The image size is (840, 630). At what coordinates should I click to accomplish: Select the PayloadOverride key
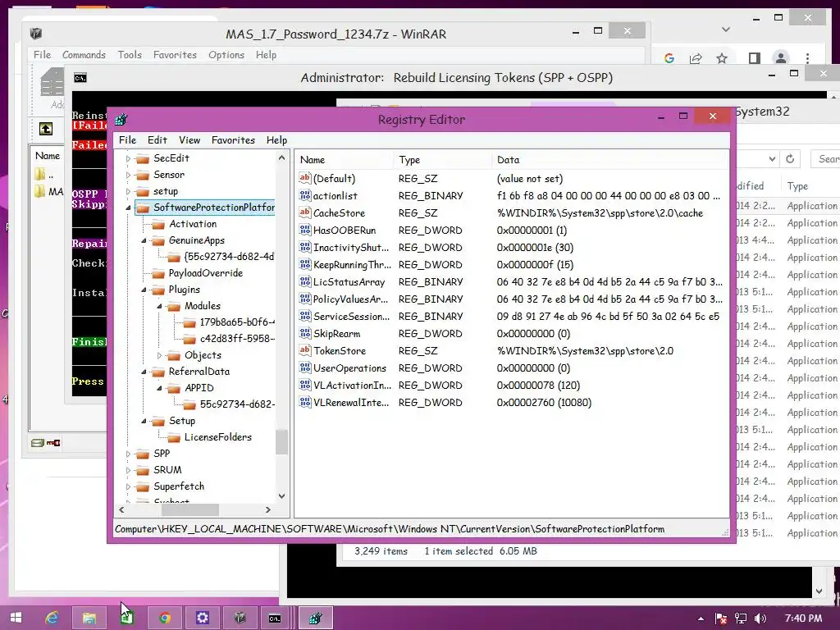(205, 272)
